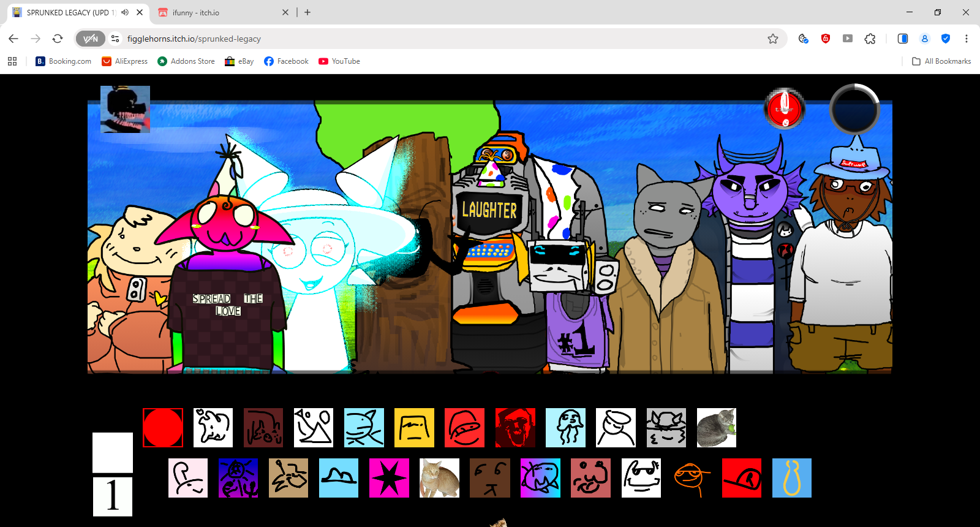
Task: Select the red cap character icon
Action: coord(742,478)
